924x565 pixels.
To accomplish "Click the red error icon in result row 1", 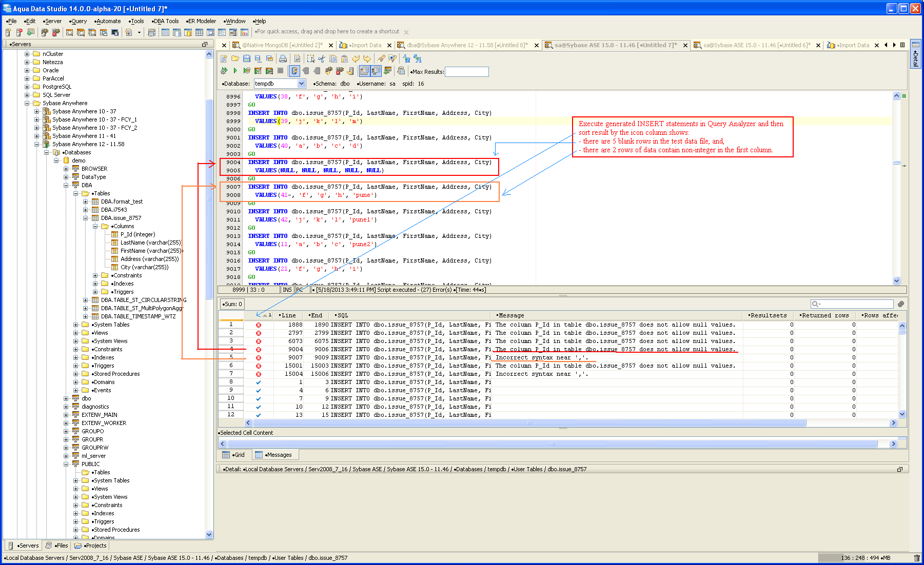I will point(259,325).
